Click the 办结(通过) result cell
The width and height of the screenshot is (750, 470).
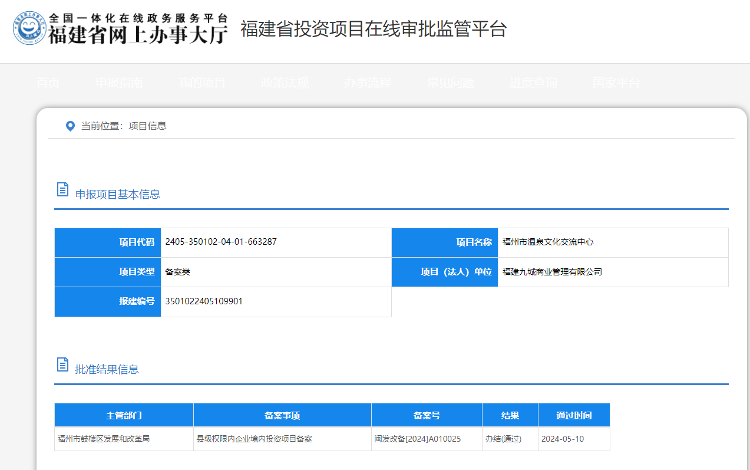coord(508,439)
